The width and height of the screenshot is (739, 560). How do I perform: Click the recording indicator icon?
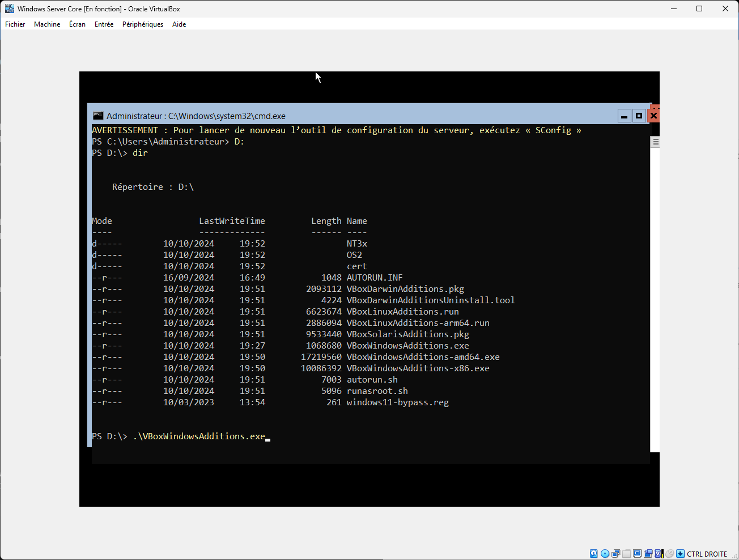(x=648, y=554)
